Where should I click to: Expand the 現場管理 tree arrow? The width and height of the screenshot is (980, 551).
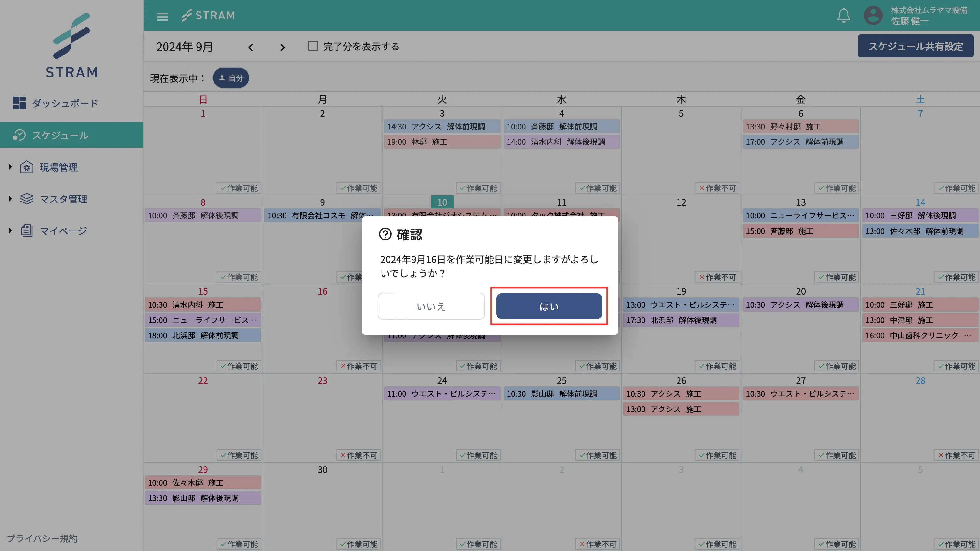[x=10, y=167]
